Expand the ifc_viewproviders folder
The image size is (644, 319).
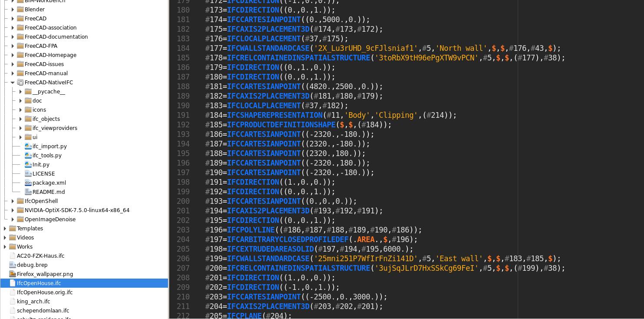tap(20, 128)
